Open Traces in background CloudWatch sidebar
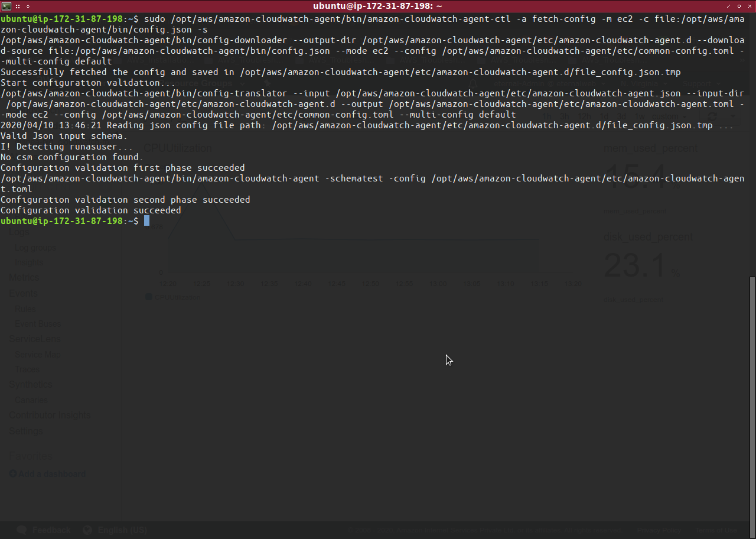 point(27,369)
